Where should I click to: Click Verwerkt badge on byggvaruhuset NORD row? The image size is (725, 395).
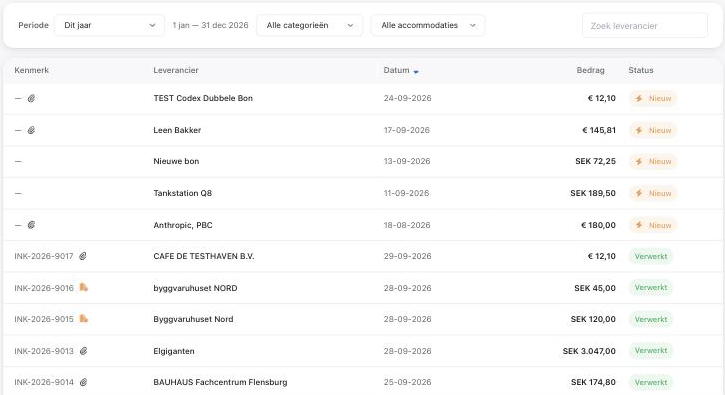(651, 288)
